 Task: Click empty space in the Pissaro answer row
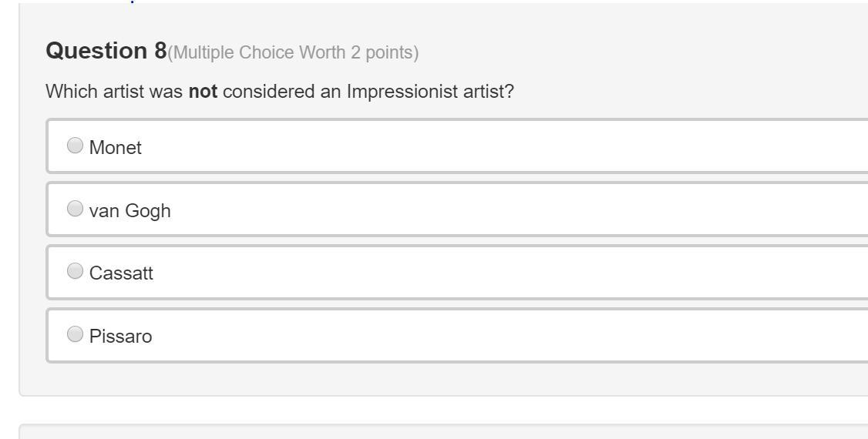pos(501,336)
